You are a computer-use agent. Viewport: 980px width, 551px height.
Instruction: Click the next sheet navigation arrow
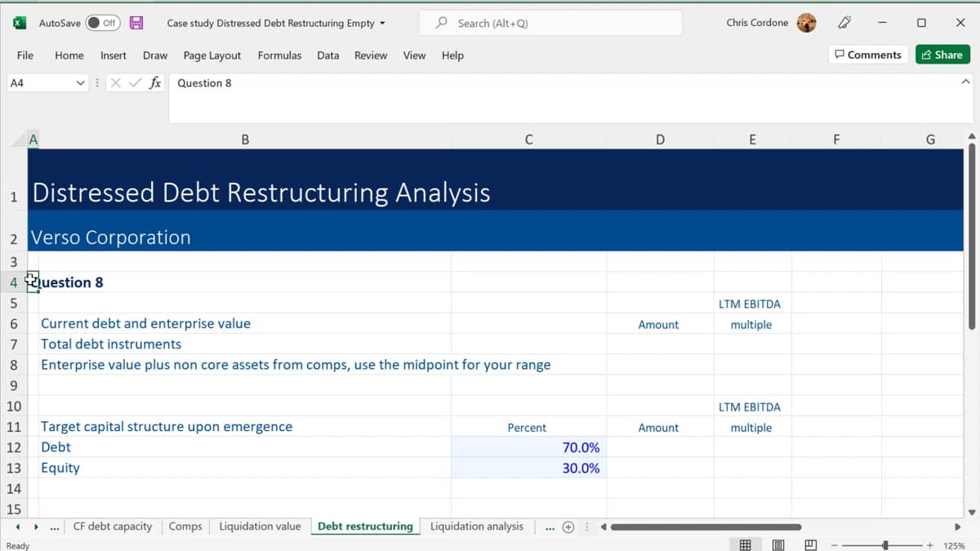tap(35, 527)
